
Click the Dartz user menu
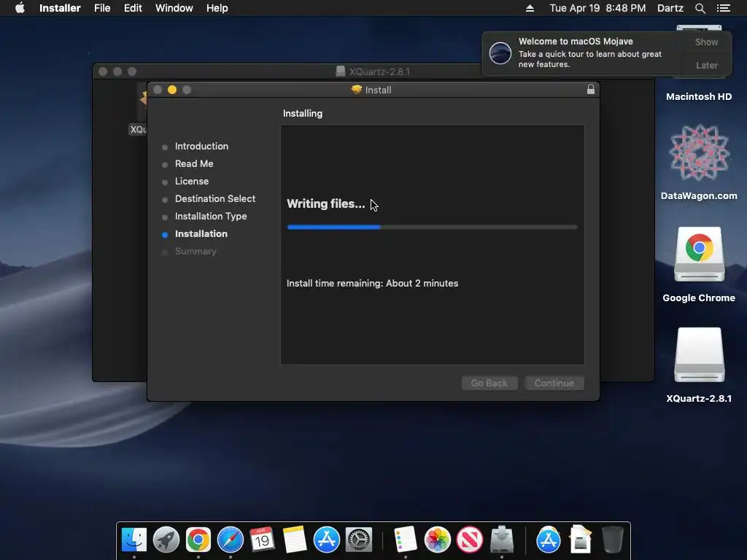pos(670,8)
